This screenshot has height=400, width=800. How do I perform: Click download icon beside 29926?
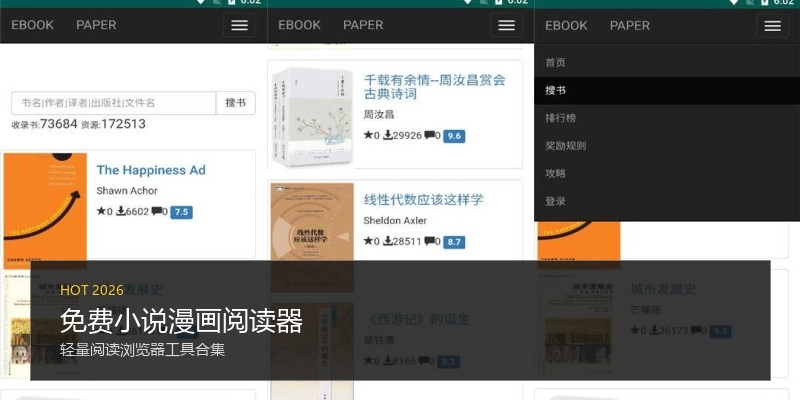pos(388,135)
